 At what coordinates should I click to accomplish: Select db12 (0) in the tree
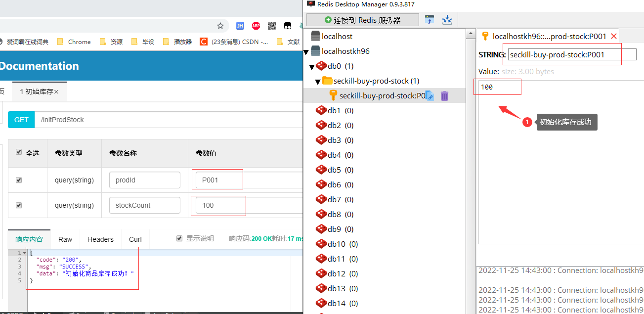(343, 273)
